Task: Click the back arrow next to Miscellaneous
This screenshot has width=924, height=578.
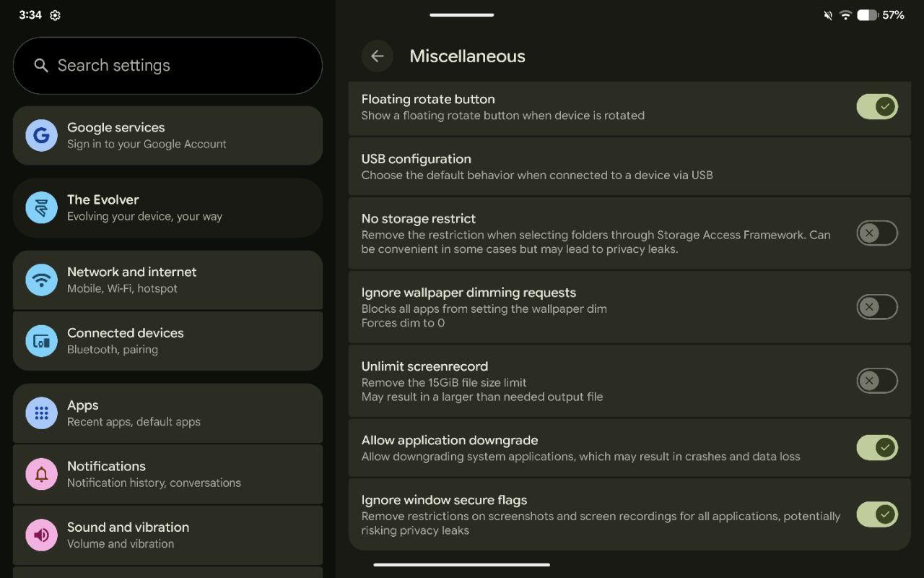Action: 377,56
